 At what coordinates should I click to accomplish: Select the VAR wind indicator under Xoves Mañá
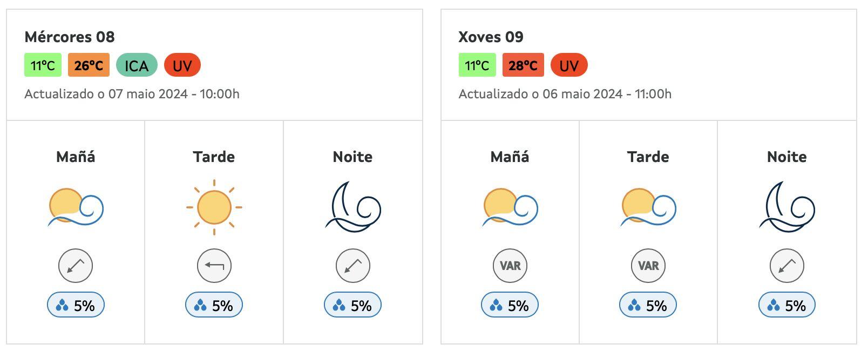[x=508, y=265]
